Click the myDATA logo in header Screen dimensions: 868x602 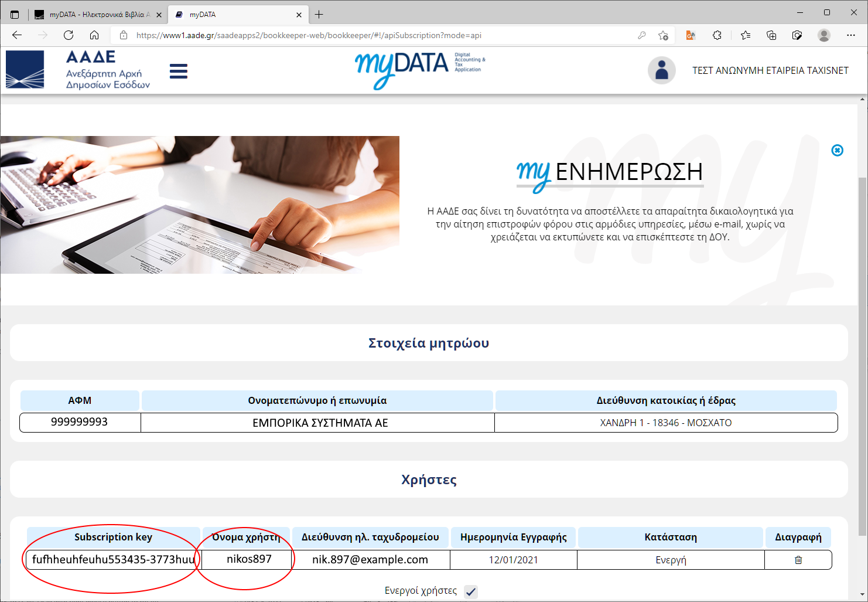coord(420,70)
